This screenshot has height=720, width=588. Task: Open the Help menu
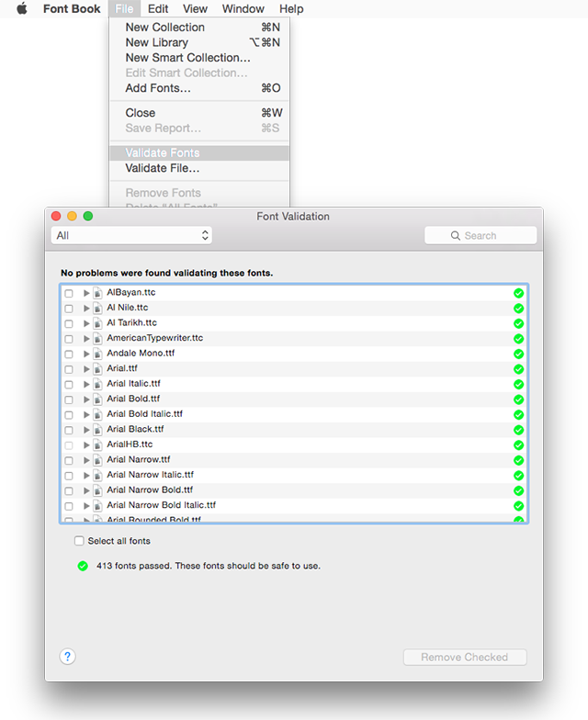292,9
